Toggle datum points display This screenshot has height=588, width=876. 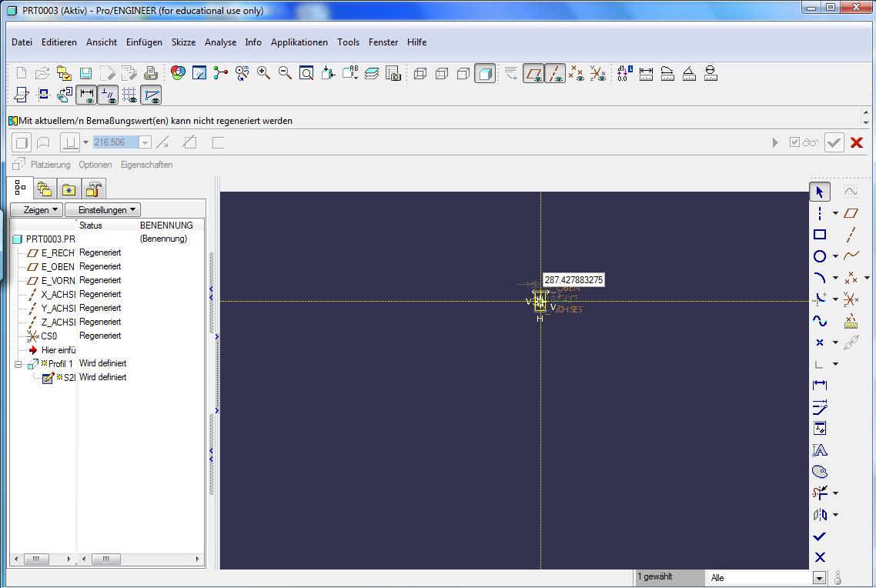576,73
